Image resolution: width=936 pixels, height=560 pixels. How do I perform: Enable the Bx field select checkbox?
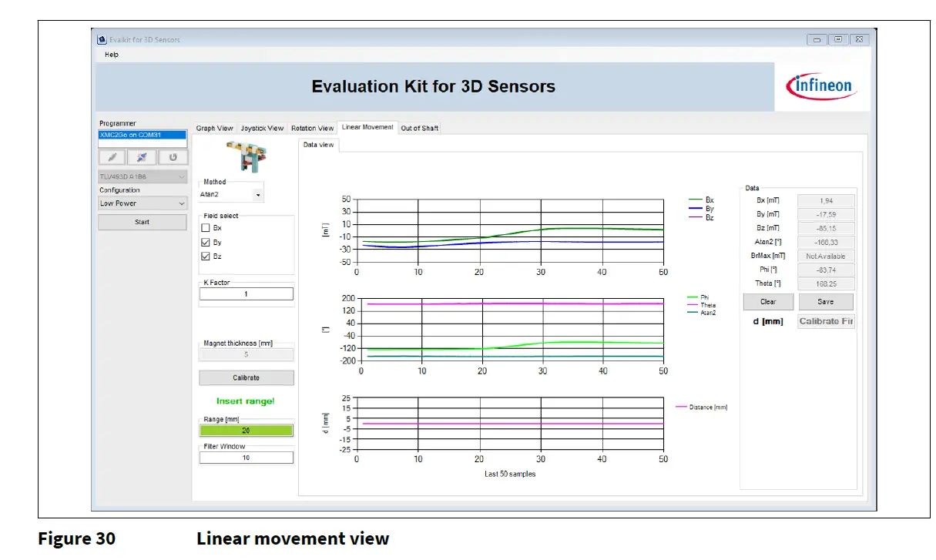(206, 227)
